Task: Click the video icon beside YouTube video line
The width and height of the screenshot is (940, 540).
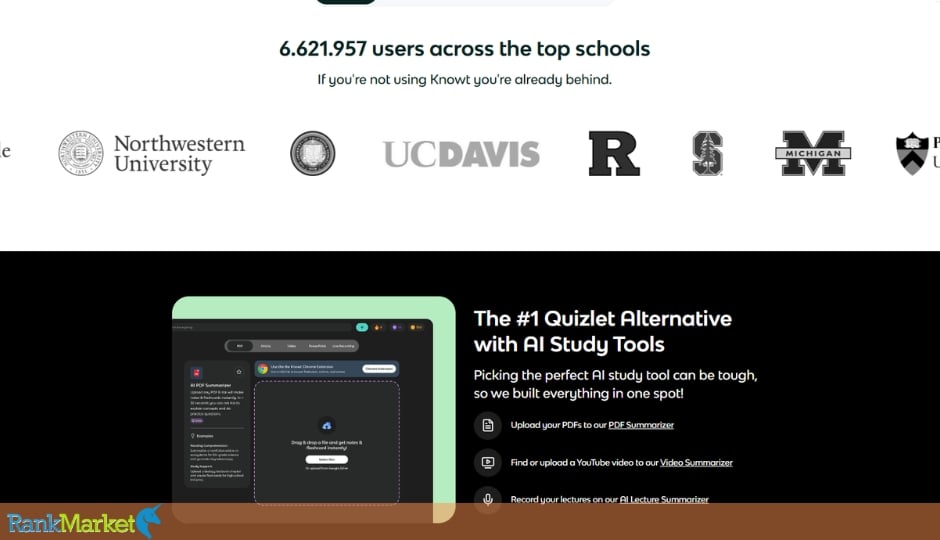Action: 488,462
